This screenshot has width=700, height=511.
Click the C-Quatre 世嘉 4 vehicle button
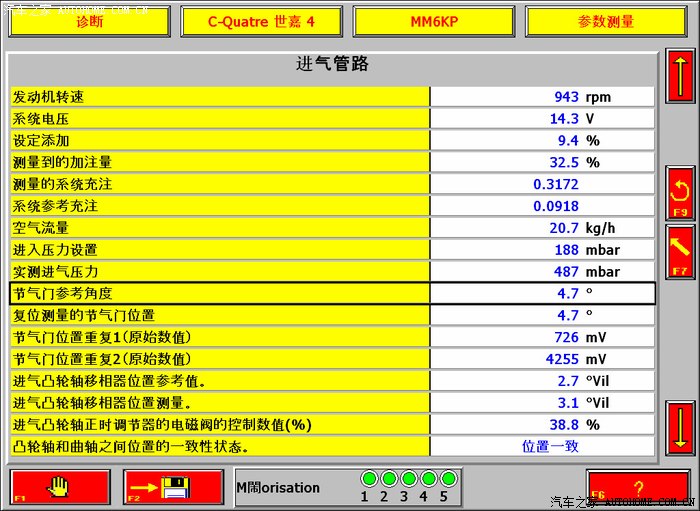[x=261, y=21]
